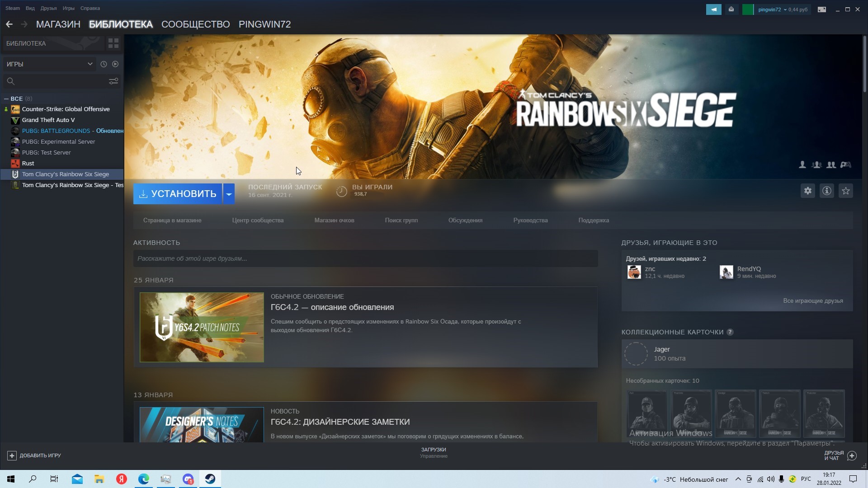868x488 pixels.
Task: Open Поиск групп link
Action: [401, 221]
